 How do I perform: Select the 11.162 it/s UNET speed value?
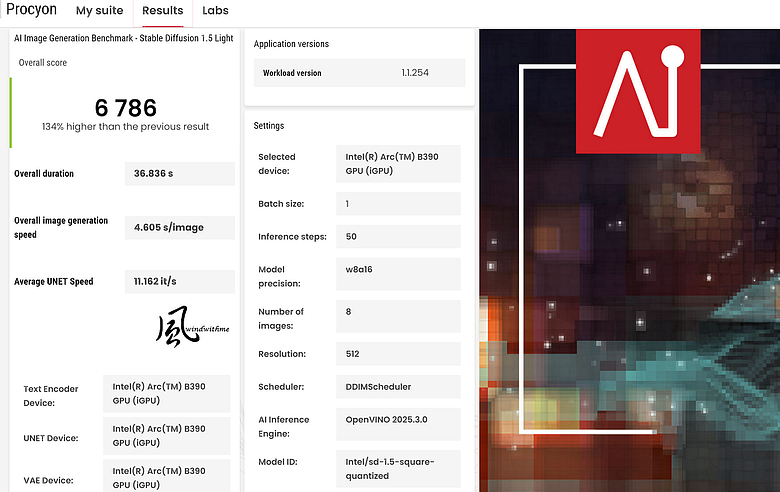[180, 282]
